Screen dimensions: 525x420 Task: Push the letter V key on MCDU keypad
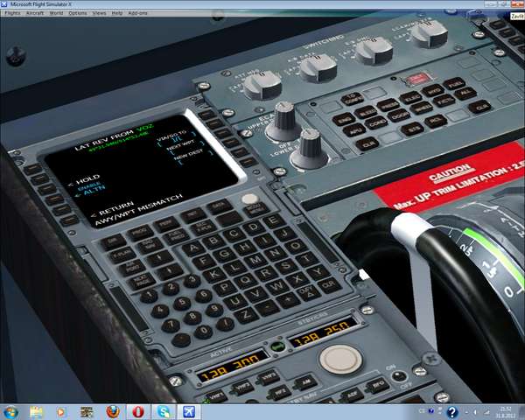(255, 295)
